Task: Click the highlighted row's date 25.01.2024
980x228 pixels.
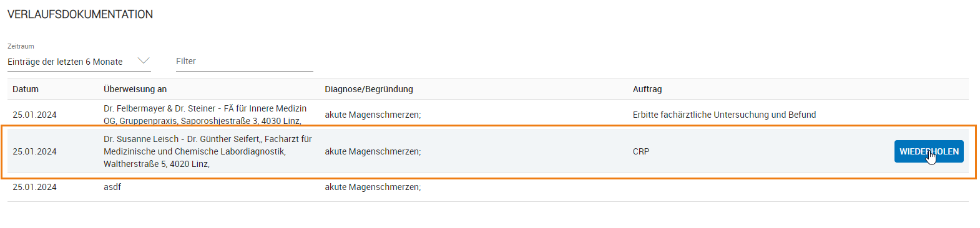Action: (x=34, y=151)
